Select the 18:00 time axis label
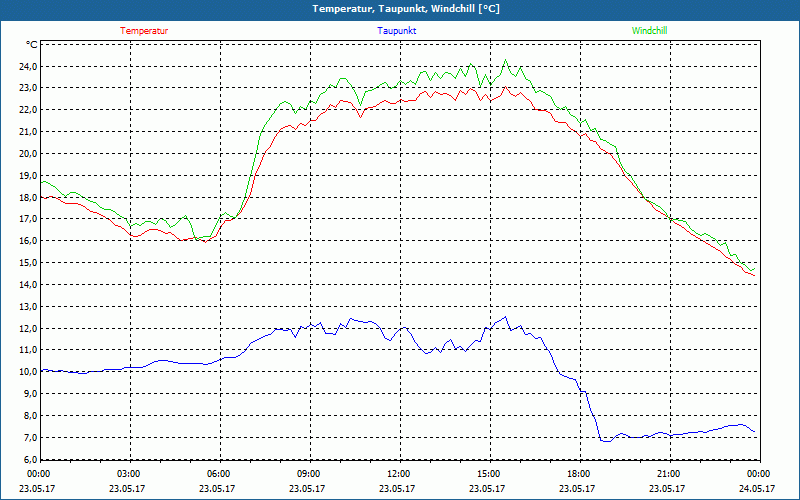 578,474
